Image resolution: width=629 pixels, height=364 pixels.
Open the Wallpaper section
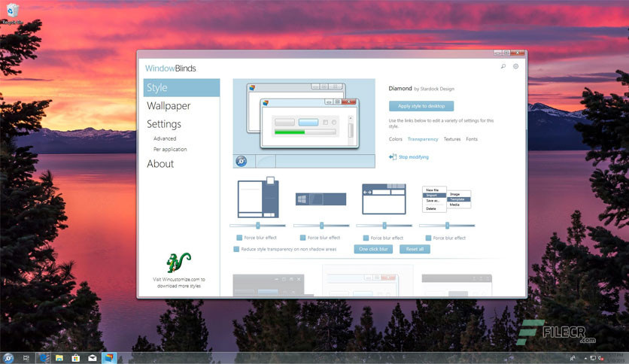169,106
